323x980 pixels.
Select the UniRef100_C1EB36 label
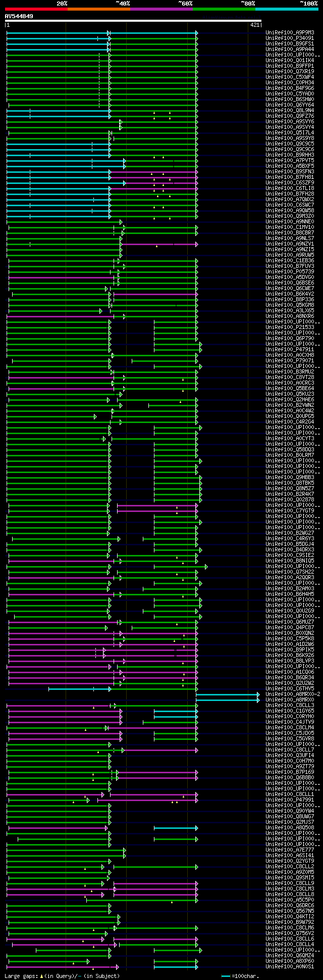290,261
